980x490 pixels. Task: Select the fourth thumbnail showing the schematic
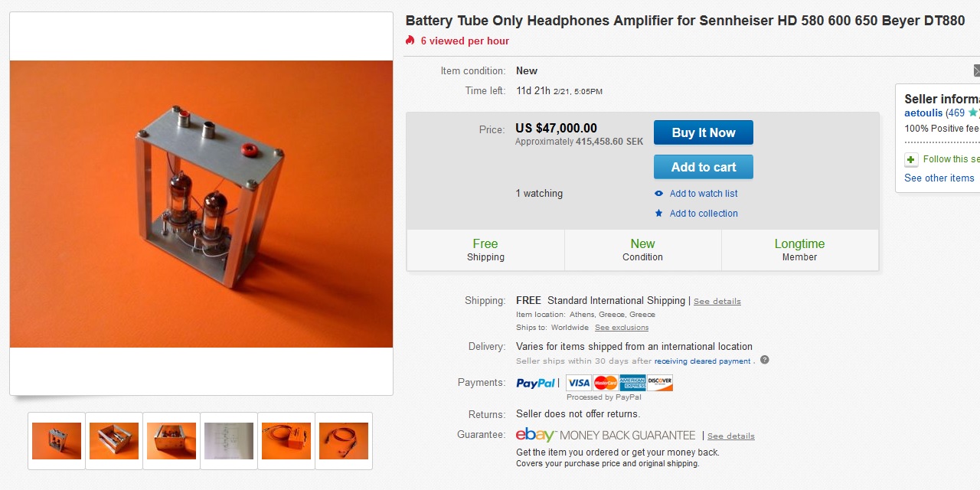pyautogui.click(x=229, y=441)
